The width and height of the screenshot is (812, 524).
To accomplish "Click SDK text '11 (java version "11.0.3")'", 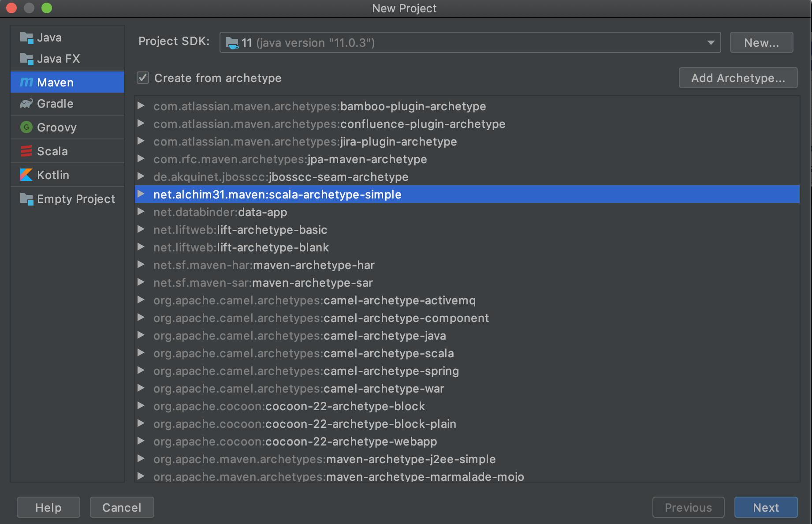I will pos(308,43).
